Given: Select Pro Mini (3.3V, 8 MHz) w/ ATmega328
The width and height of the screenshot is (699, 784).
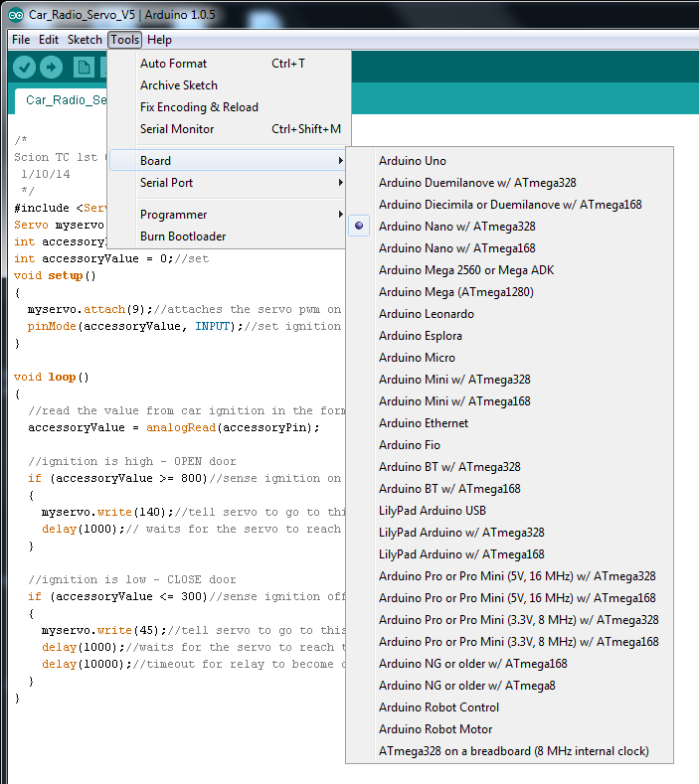Looking at the screenshot, I should (x=509, y=620).
